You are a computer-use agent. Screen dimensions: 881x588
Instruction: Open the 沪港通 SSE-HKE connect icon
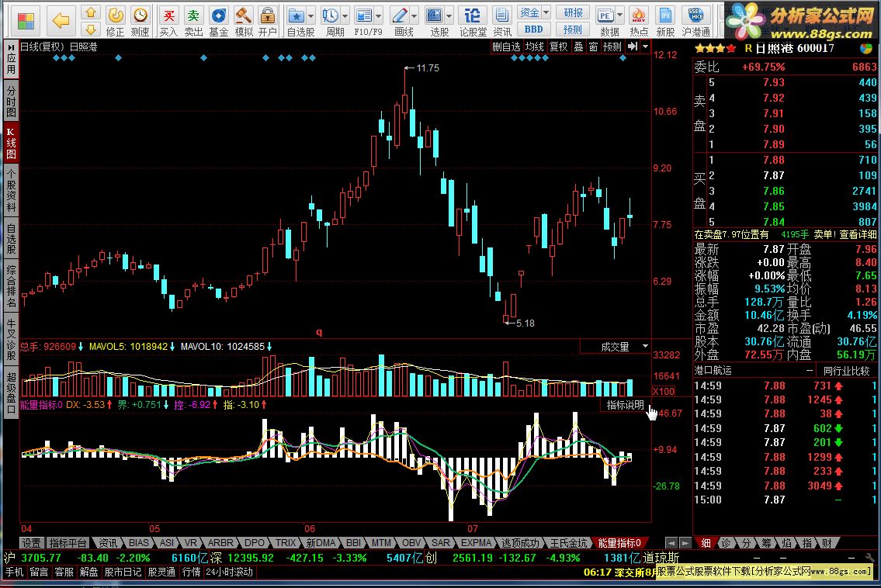point(695,21)
